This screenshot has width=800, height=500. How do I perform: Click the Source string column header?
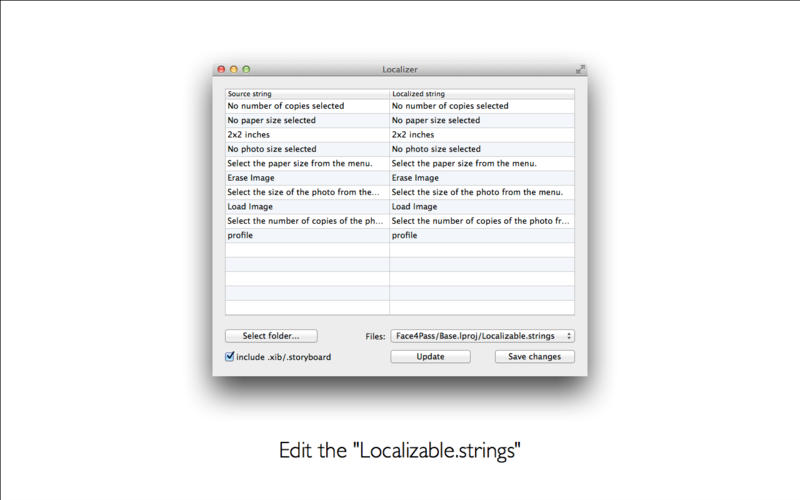pos(307,94)
